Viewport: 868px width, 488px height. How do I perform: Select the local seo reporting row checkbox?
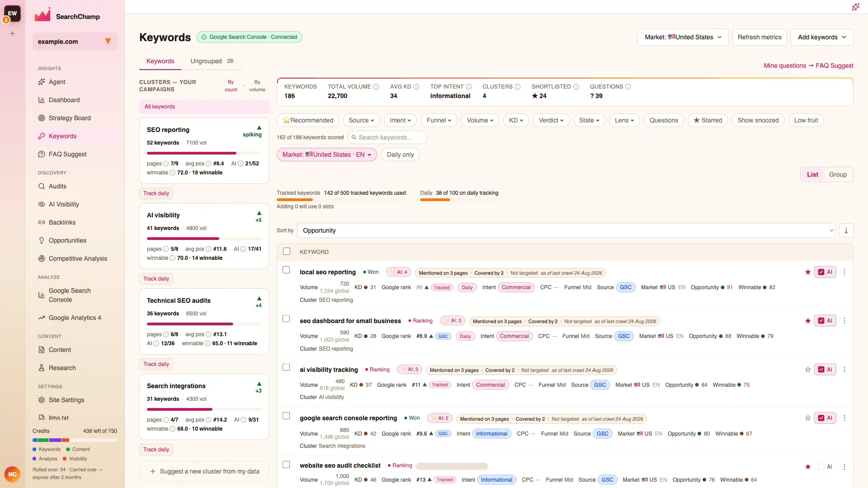pyautogui.click(x=286, y=270)
